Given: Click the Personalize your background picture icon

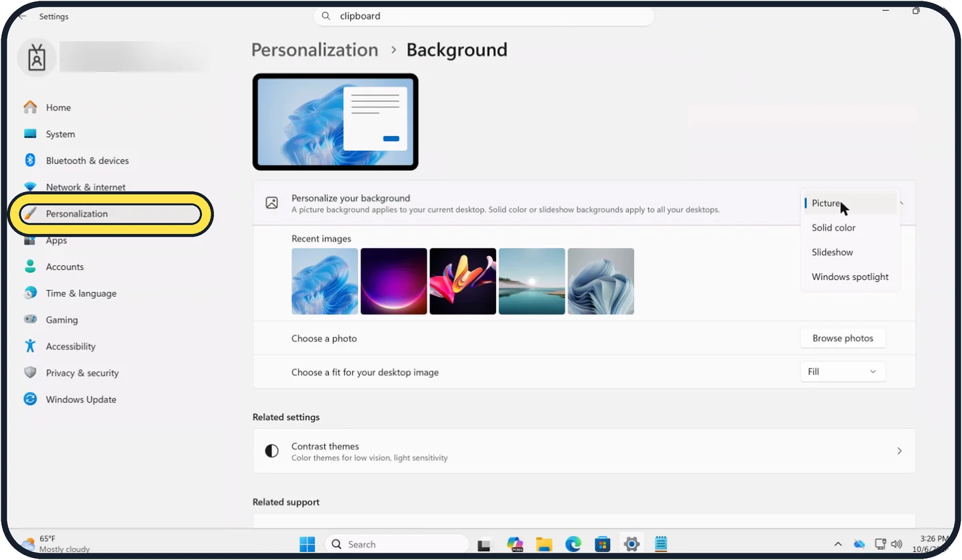Looking at the screenshot, I should (272, 203).
